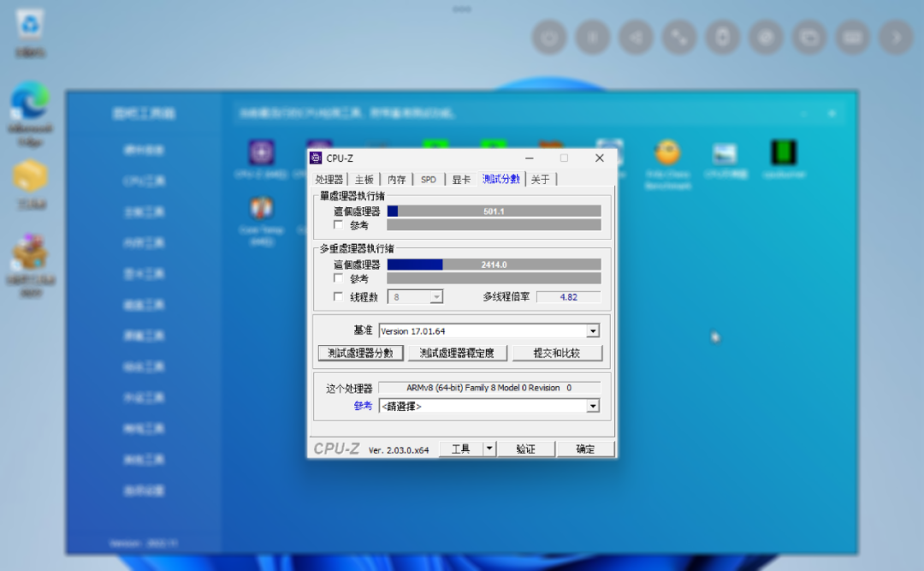Go to the 显卡 tab
The height and width of the screenshot is (571, 924).
pyautogui.click(x=461, y=179)
